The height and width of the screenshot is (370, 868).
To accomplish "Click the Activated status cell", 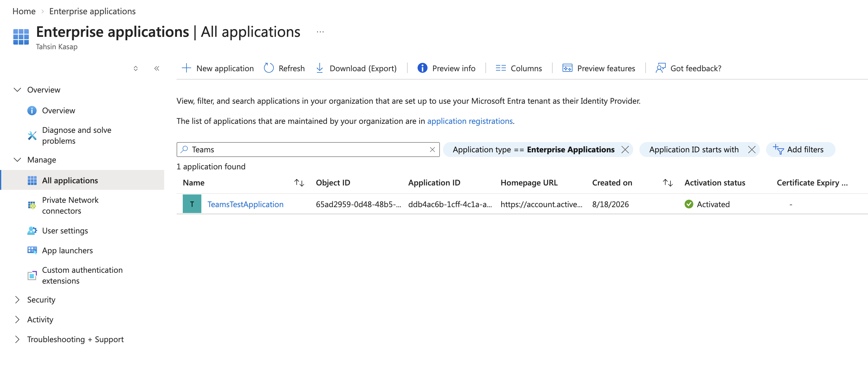I will pyautogui.click(x=707, y=204).
